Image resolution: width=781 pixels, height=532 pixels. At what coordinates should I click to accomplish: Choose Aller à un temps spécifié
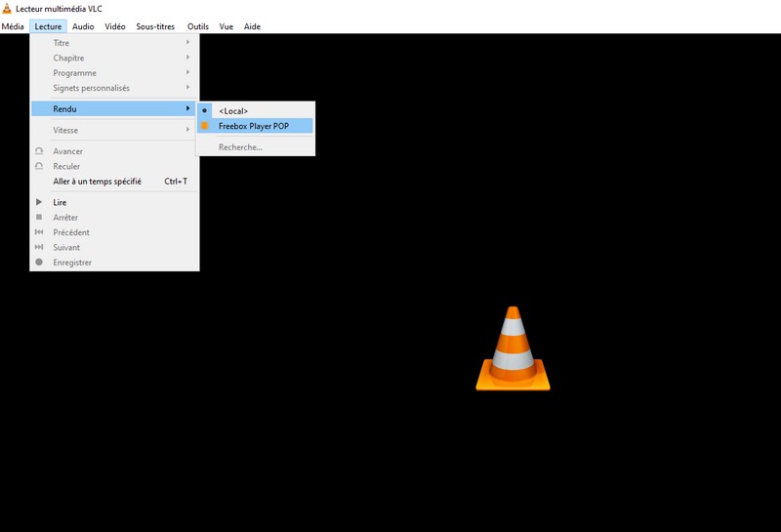tap(114, 182)
